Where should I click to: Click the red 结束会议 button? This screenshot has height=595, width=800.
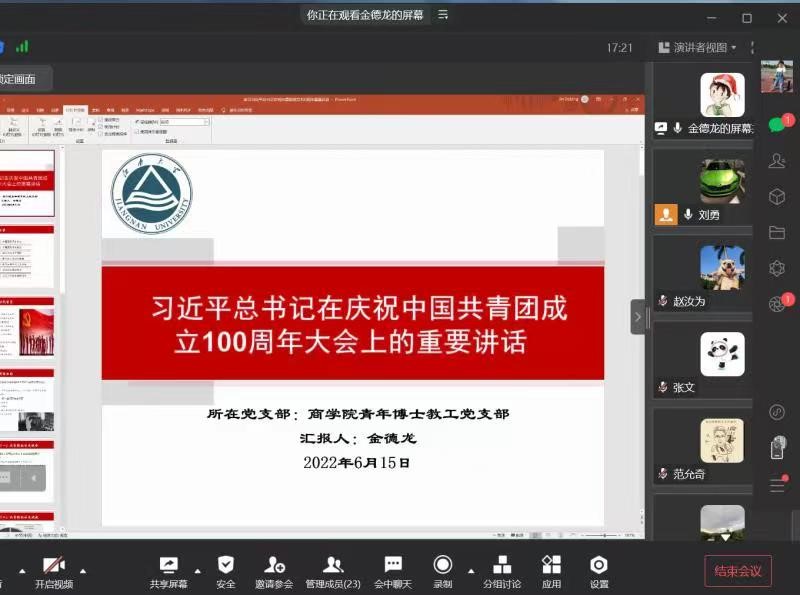(737, 571)
